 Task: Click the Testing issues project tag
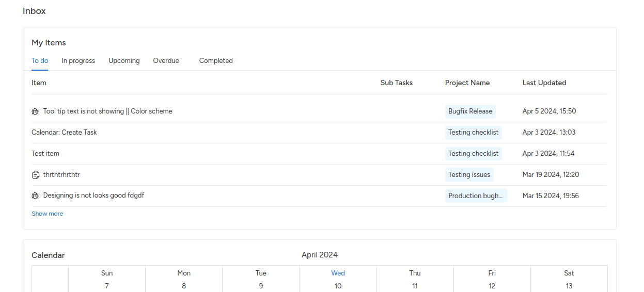(469, 175)
